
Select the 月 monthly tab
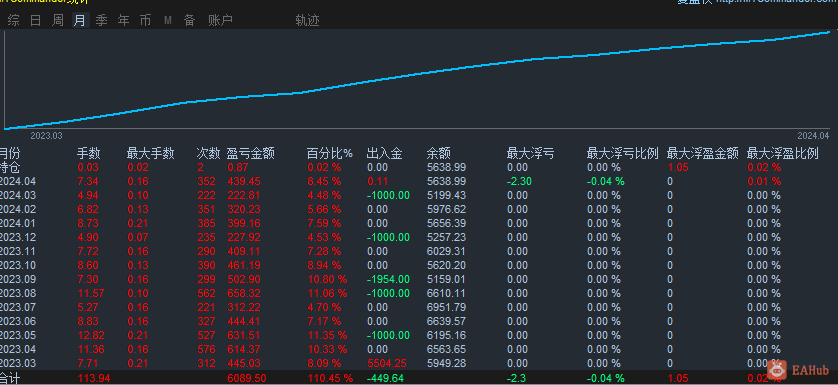click(80, 21)
